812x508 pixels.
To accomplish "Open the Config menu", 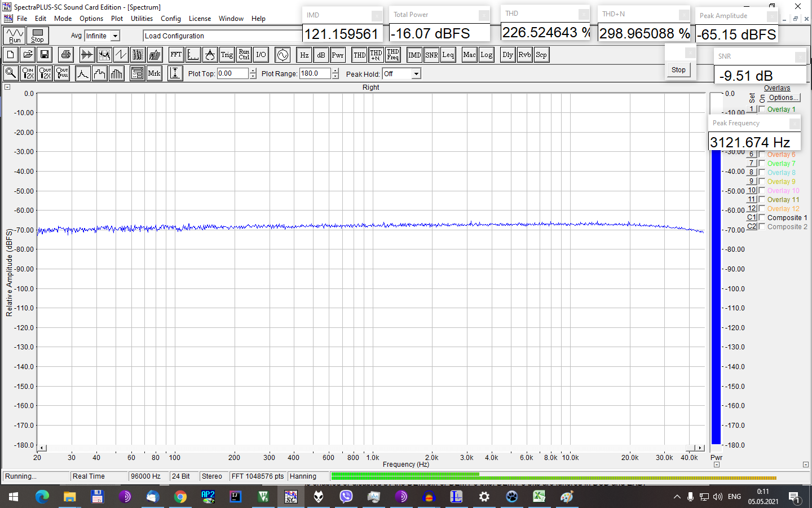I will (x=171, y=19).
